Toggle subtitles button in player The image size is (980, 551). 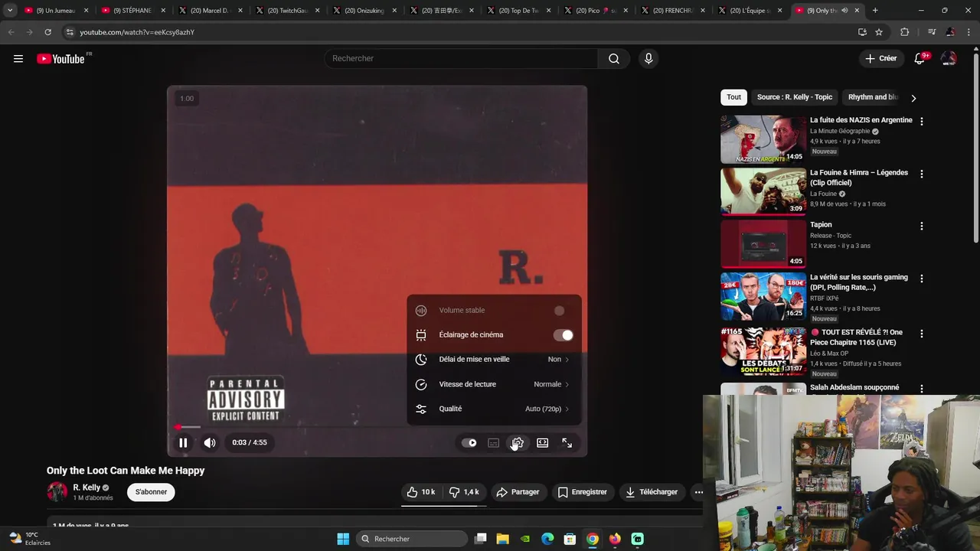pos(494,443)
